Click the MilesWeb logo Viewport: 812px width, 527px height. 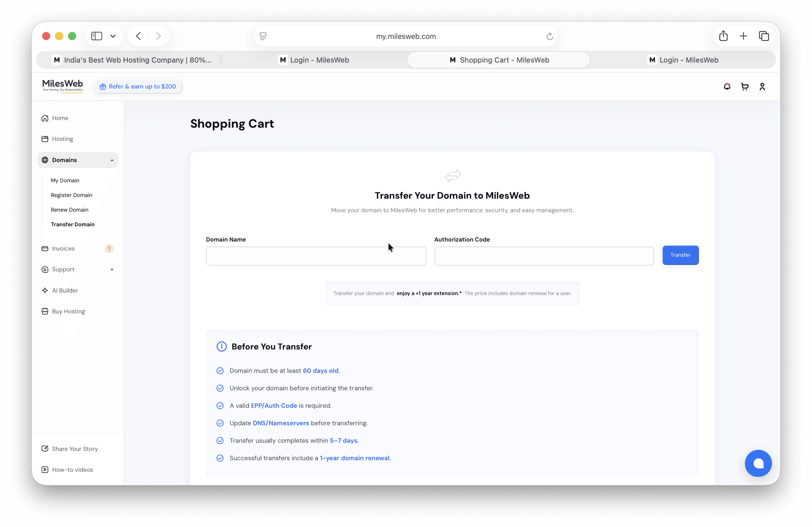[x=62, y=85]
